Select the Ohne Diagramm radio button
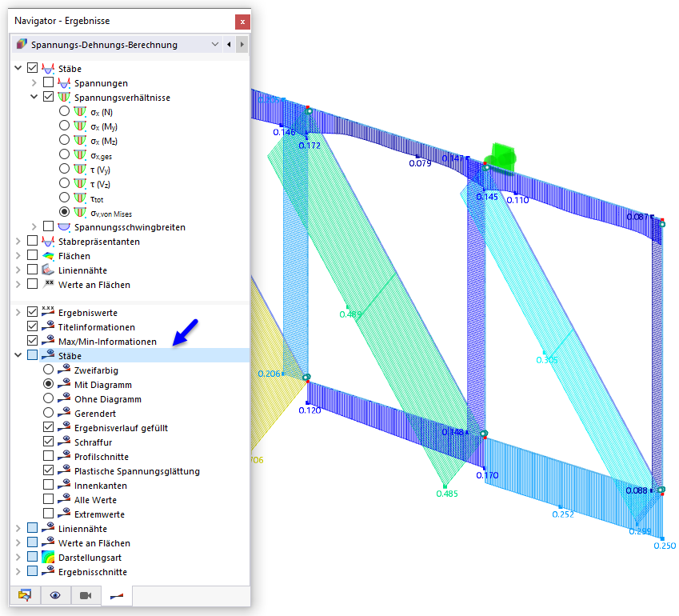Screen dimensions: 679x616 (x=48, y=398)
